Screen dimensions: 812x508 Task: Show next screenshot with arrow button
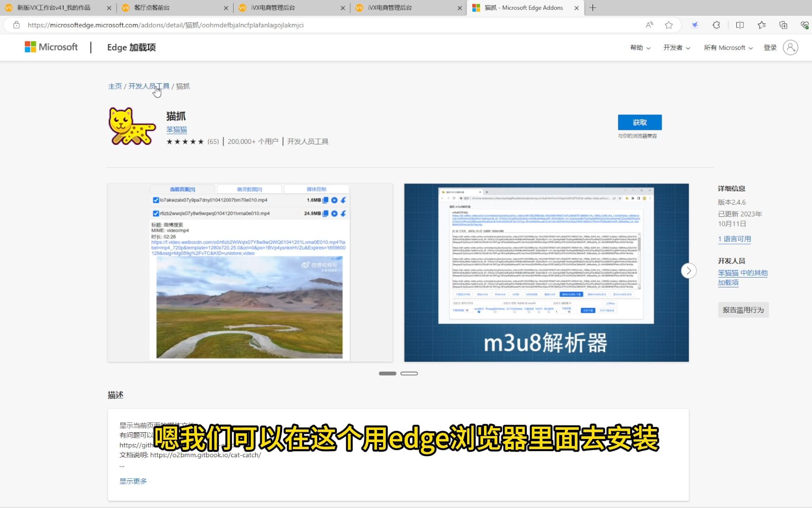pyautogui.click(x=688, y=270)
